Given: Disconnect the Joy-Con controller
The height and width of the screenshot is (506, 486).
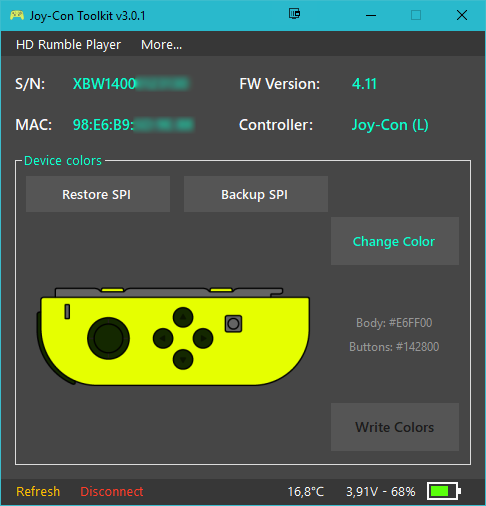Looking at the screenshot, I should click(x=112, y=491).
